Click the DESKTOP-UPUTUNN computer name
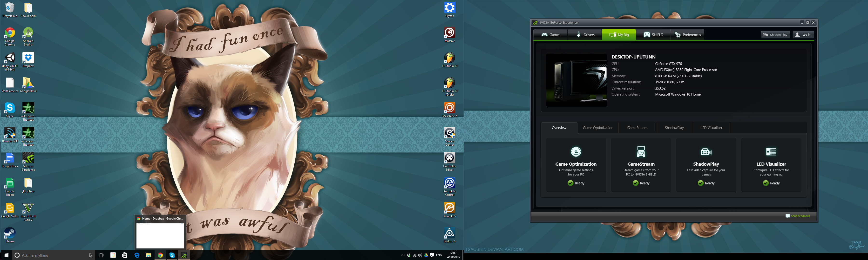Viewport: 868px width, 260px height. point(633,57)
